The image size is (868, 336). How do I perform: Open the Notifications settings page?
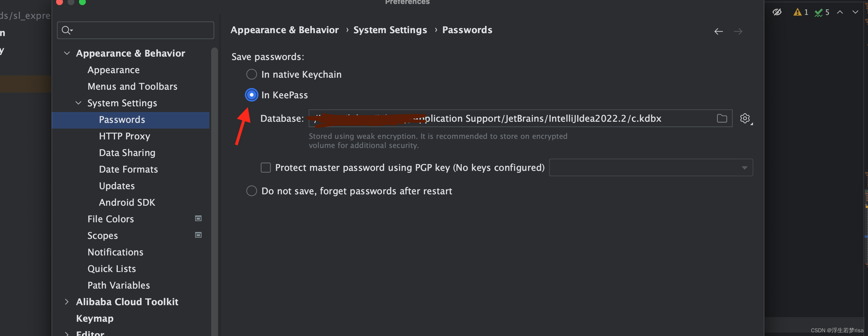coord(115,252)
